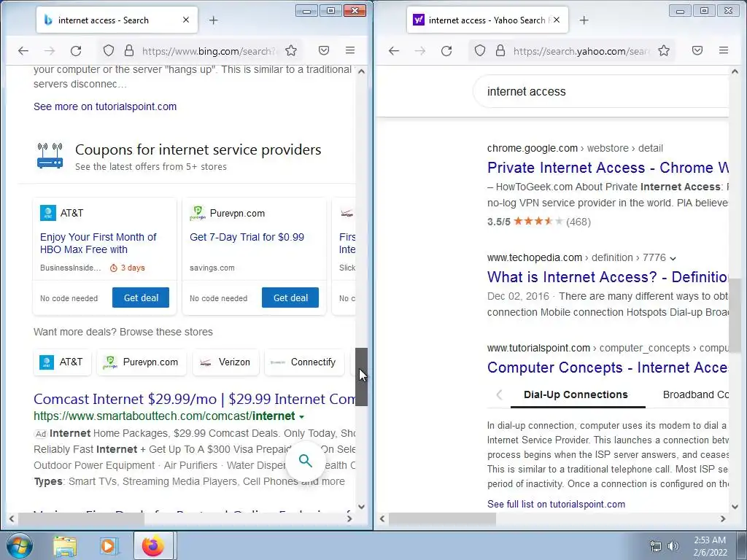Click Firefox icon in taskbar
Screen dimensions: 747x560
153,545
